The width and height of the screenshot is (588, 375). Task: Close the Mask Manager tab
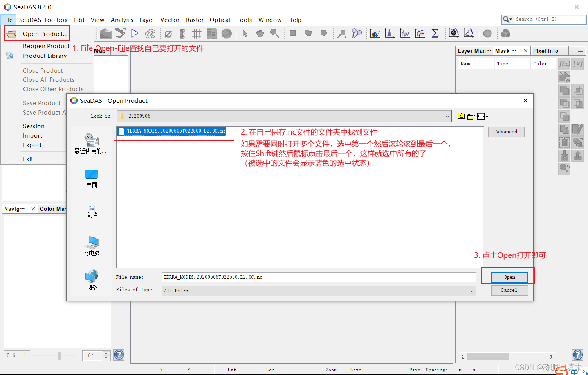[526, 51]
